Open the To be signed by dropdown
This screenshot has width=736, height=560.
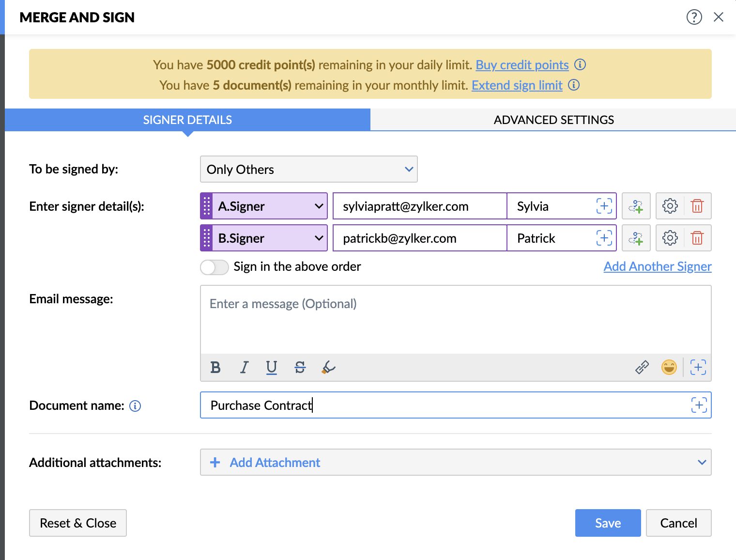tap(308, 169)
